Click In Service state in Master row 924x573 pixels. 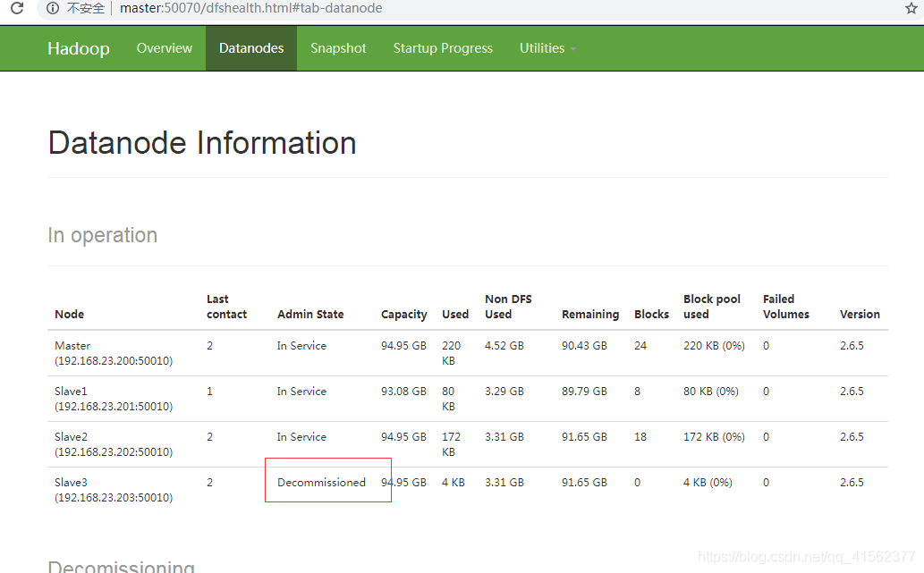click(301, 346)
